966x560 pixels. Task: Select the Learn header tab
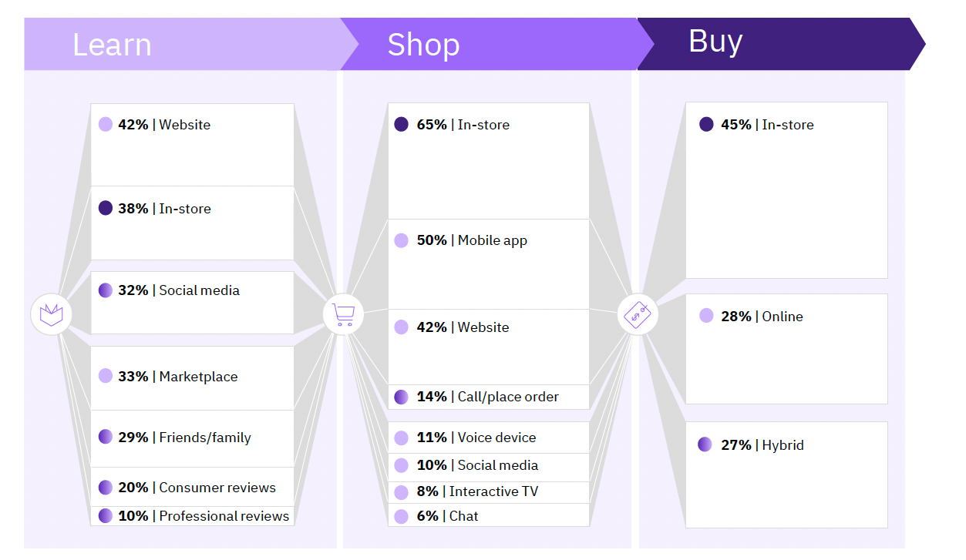[191, 44]
